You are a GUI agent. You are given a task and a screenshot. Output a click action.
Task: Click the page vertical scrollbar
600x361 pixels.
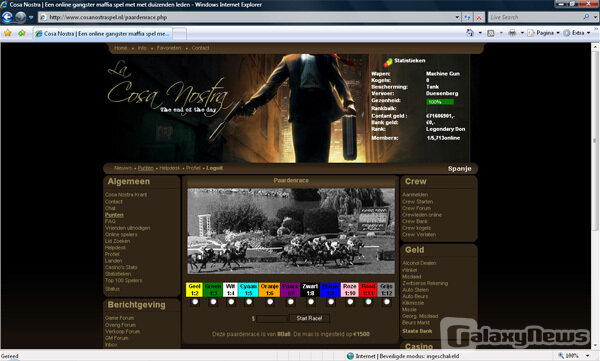click(x=595, y=195)
